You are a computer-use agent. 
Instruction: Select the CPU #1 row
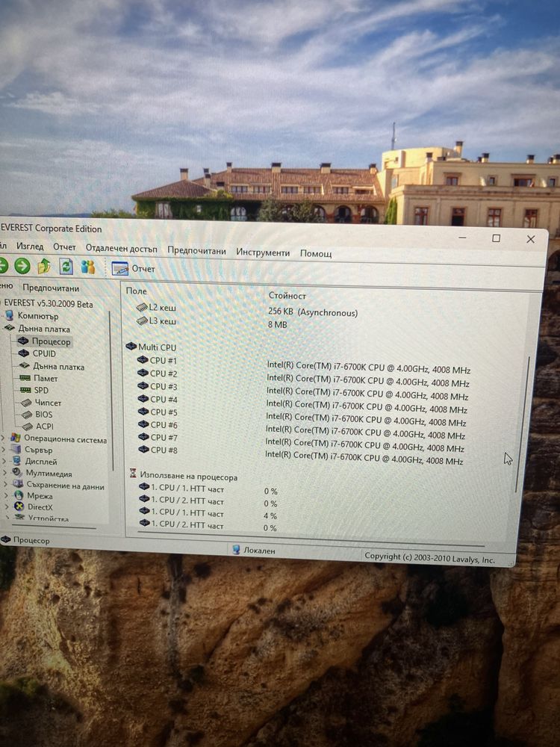(x=303, y=364)
